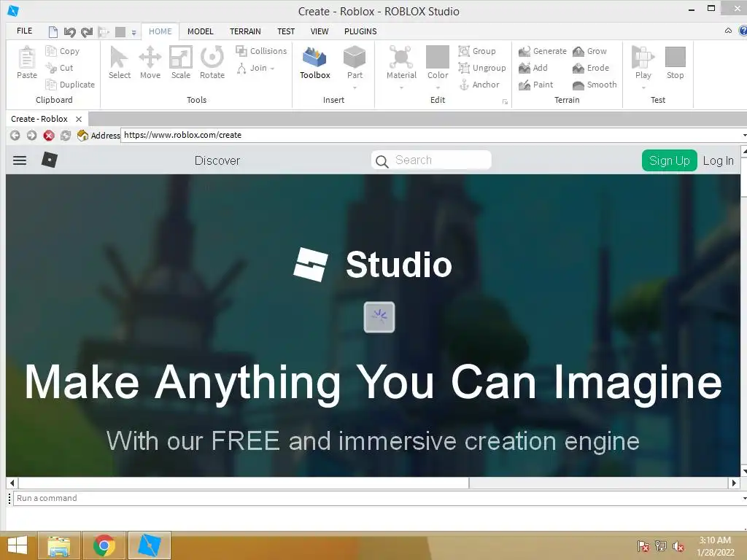Switch to the TEST ribbon tab
The width and height of the screenshot is (747, 560).
pyautogui.click(x=286, y=31)
